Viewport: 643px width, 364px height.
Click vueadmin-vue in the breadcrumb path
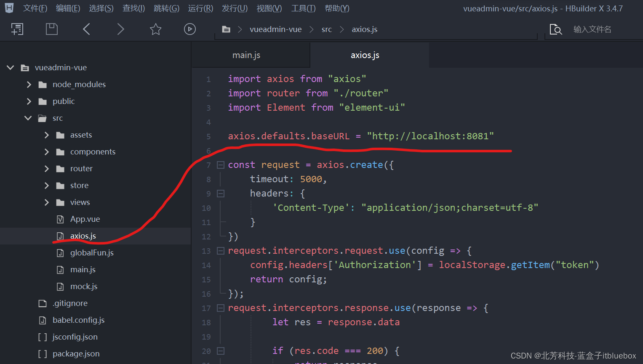276,29
